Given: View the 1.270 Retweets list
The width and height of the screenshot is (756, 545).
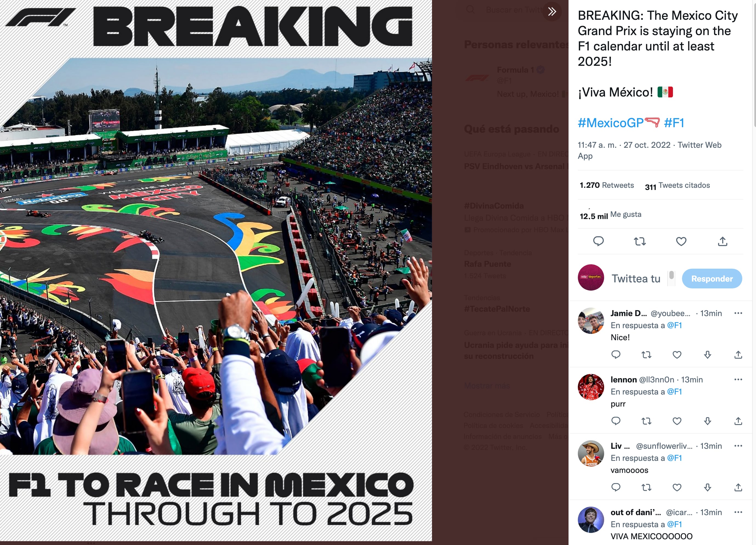Looking at the screenshot, I should [607, 185].
